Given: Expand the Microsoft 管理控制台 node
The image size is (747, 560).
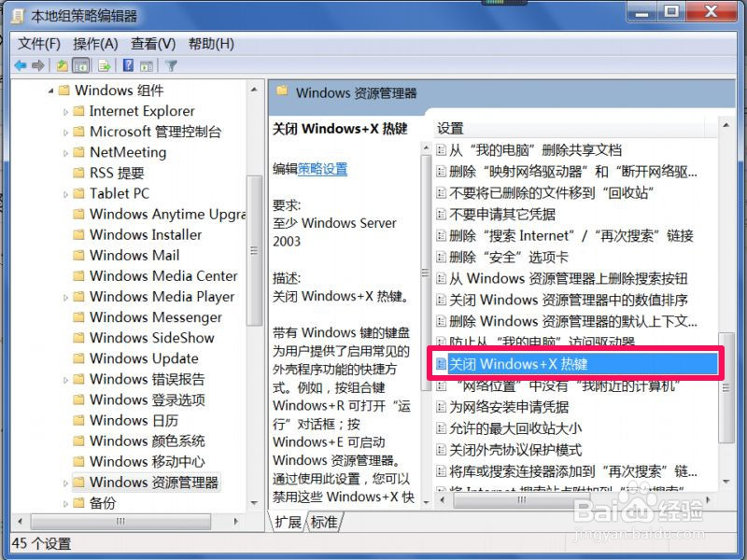Looking at the screenshot, I should pyautogui.click(x=65, y=133).
